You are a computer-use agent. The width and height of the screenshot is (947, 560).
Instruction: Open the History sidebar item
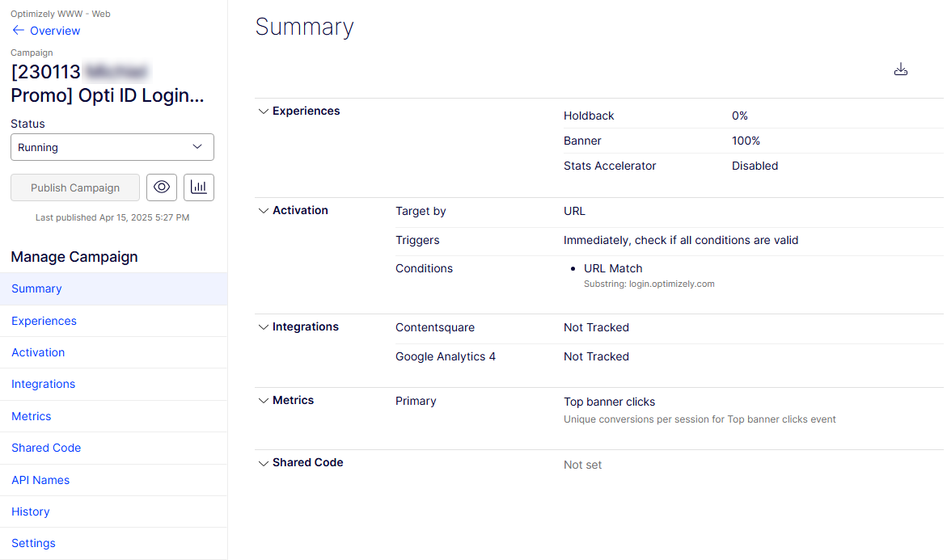pos(113,512)
